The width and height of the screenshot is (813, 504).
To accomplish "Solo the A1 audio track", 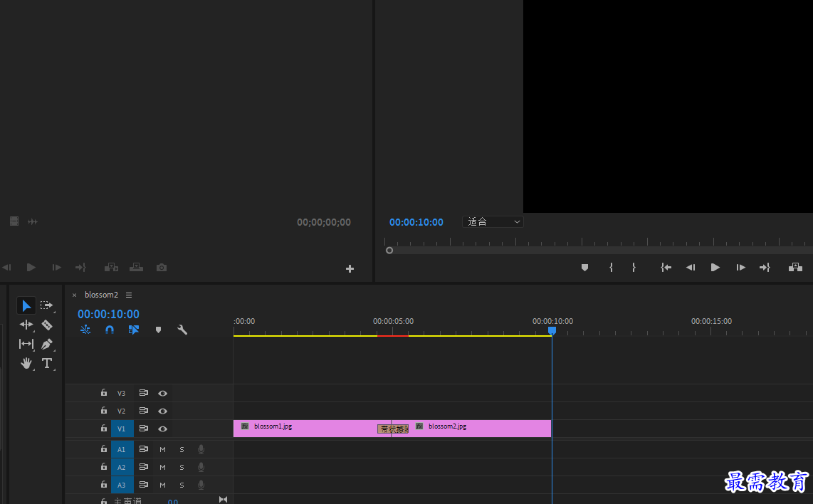I will pos(182,450).
